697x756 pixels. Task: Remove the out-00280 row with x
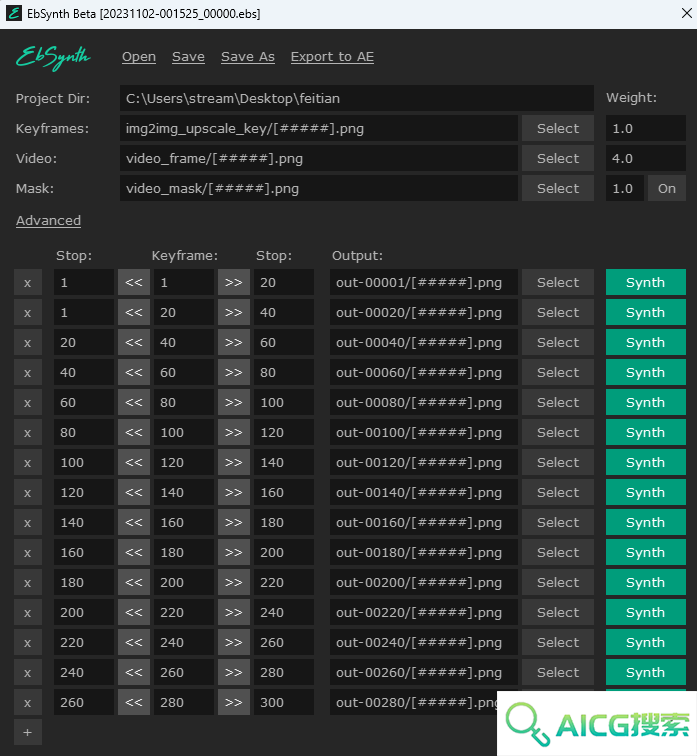pyautogui.click(x=27, y=702)
